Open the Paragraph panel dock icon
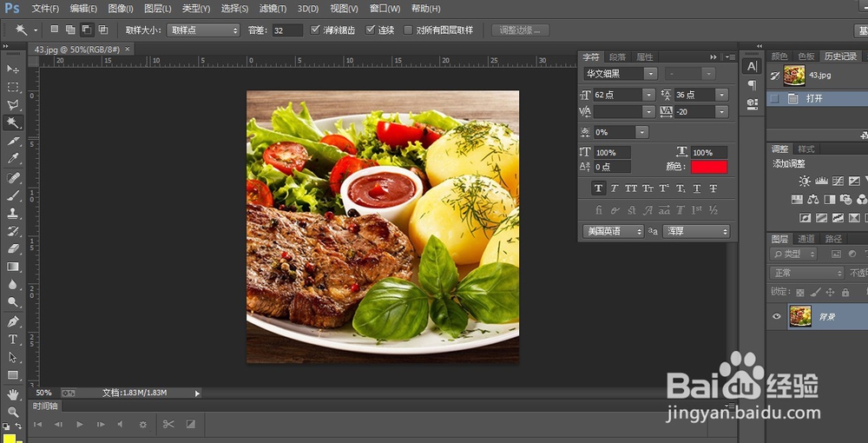 click(752, 85)
